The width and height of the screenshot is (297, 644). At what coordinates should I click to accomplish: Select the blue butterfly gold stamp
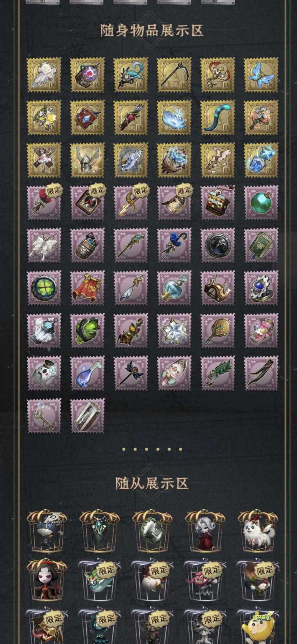coord(261,75)
